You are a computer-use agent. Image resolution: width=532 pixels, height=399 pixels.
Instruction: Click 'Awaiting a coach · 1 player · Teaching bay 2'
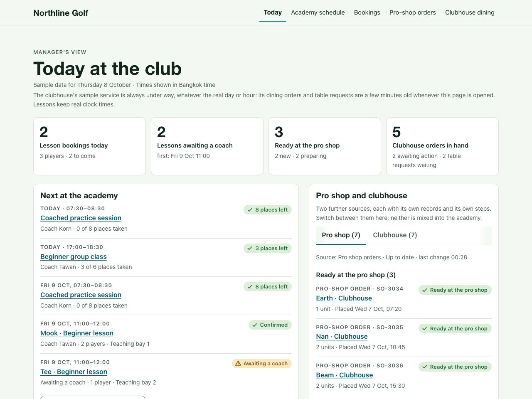98,383
